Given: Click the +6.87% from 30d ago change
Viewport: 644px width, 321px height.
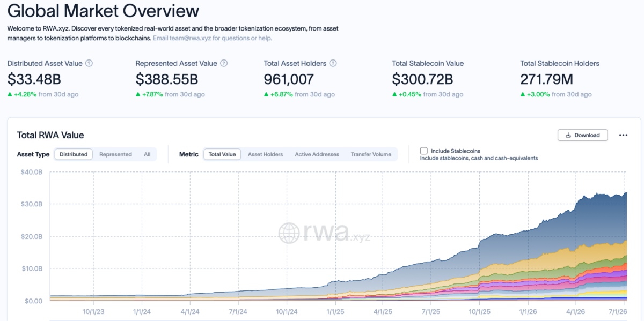Looking at the screenshot, I should 299,94.
